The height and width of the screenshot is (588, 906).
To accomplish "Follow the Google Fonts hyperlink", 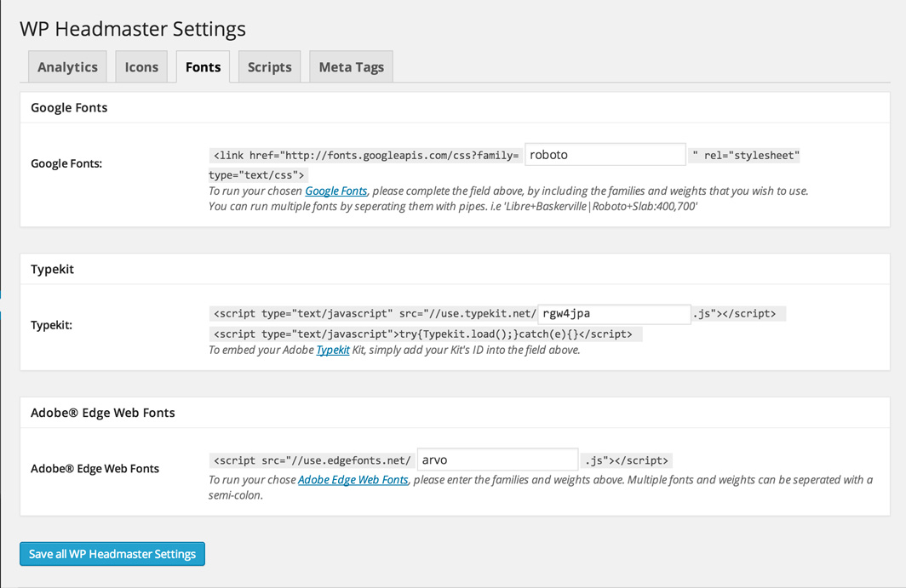I will coord(335,191).
